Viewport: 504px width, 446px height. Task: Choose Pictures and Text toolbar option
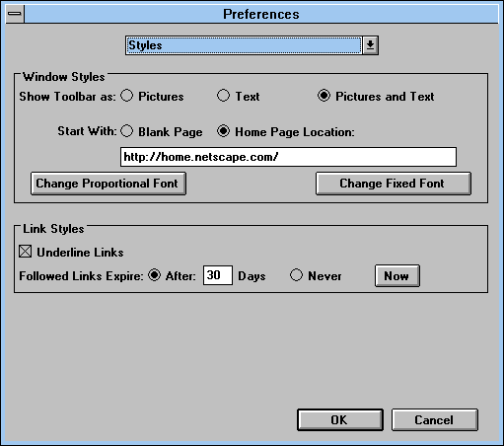tap(324, 96)
